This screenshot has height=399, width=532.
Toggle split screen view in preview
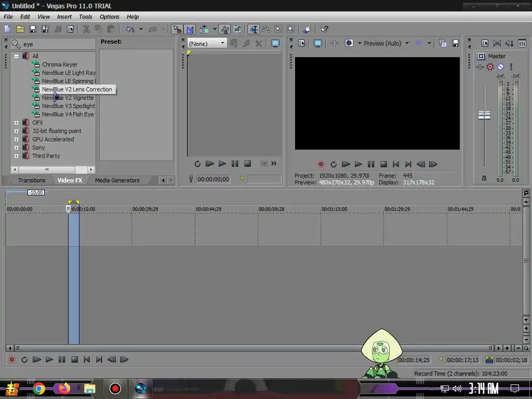click(349, 43)
